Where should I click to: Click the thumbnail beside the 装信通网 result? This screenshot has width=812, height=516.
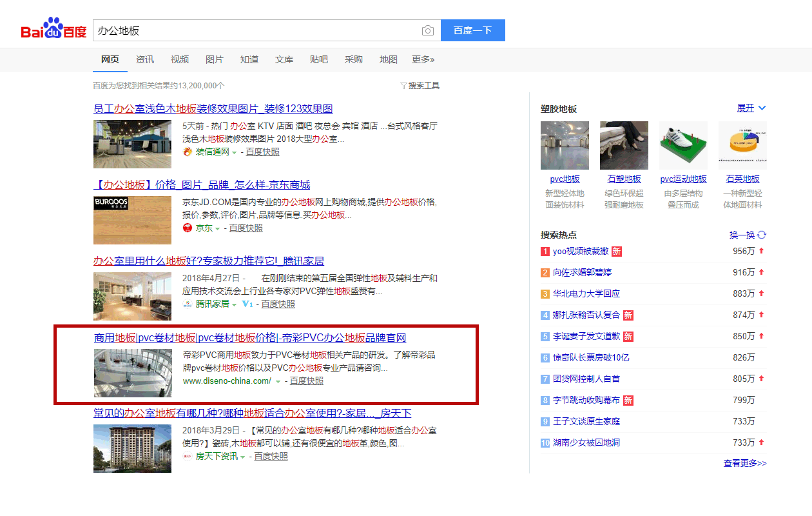[x=132, y=144]
